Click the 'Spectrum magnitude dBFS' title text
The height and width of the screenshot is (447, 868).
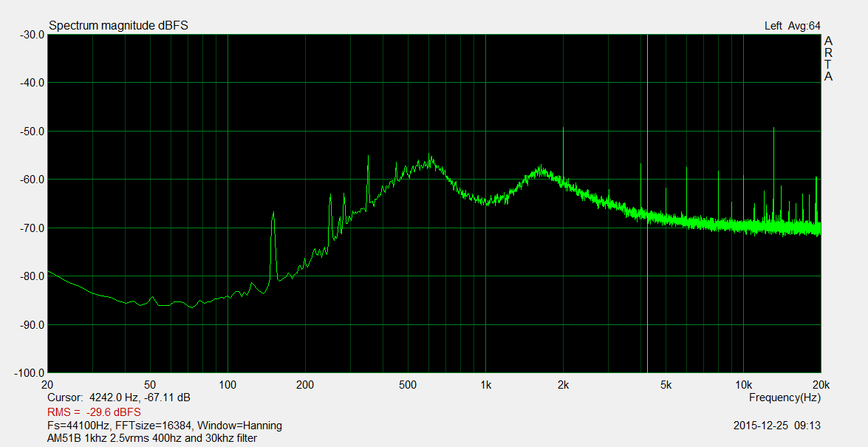pos(118,25)
